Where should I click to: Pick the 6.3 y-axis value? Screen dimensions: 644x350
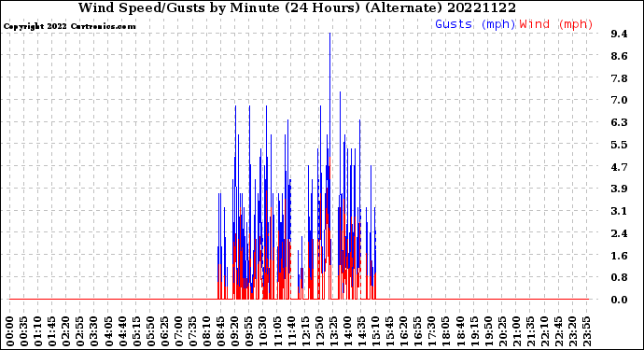coord(619,122)
